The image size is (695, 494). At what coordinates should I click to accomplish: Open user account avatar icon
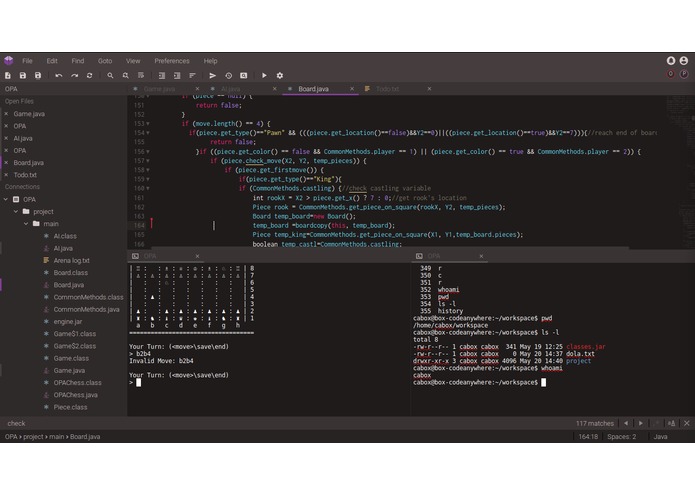pyautogui.click(x=684, y=61)
